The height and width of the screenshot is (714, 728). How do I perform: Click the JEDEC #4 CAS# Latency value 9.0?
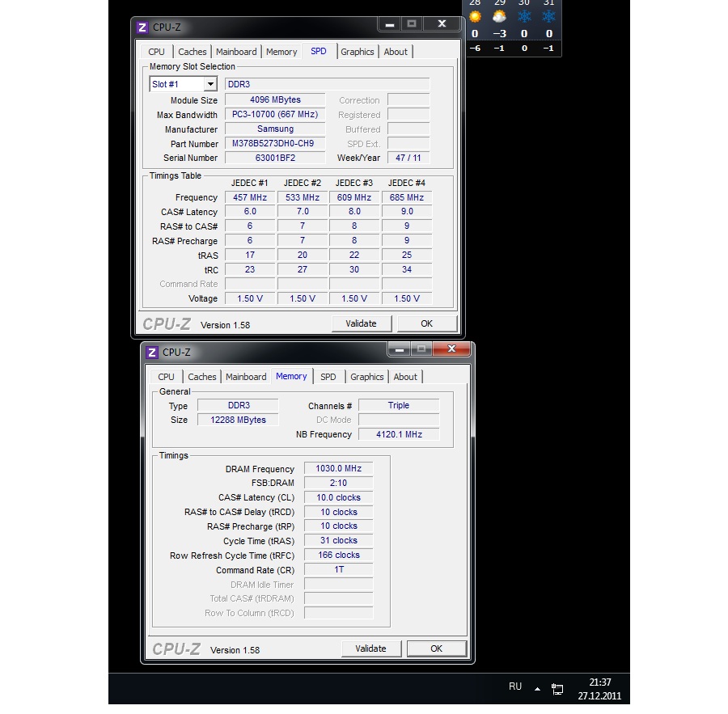pos(407,212)
